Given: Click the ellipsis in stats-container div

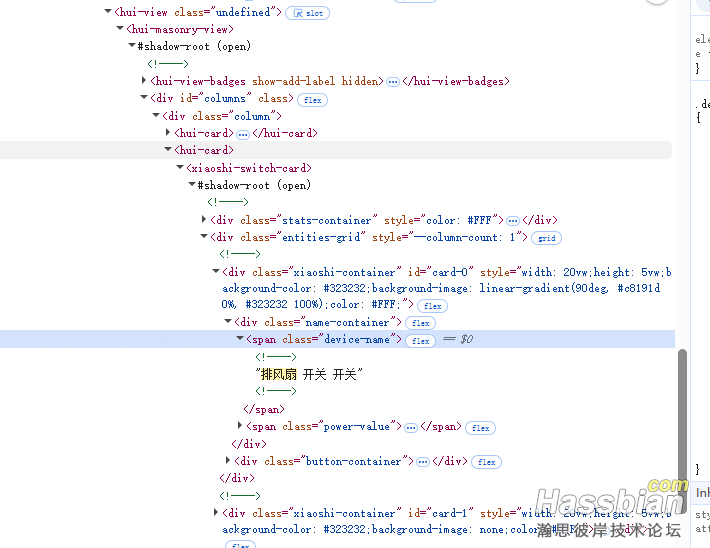Looking at the screenshot, I should pos(513,221).
